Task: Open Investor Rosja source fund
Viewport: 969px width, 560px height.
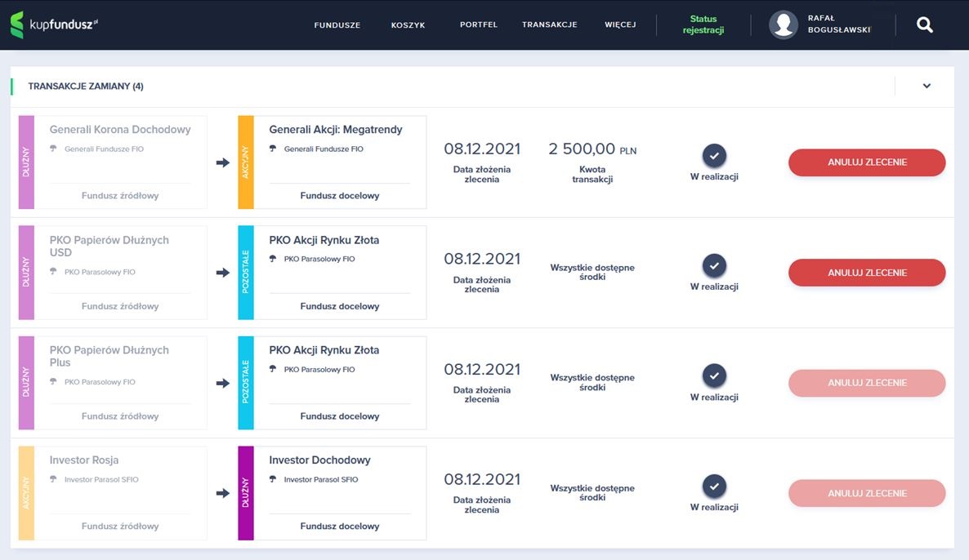Action: (x=84, y=460)
